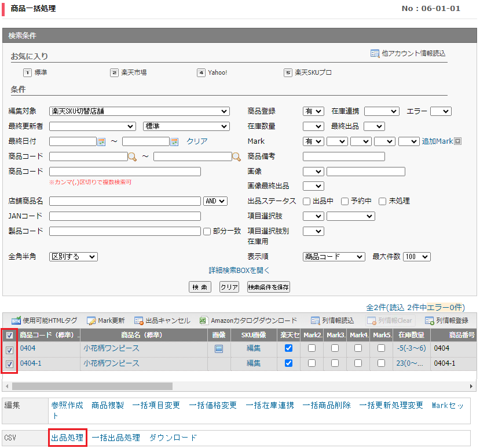Click the 出品処理 CSV link
The image size is (480, 448).
(x=67, y=438)
